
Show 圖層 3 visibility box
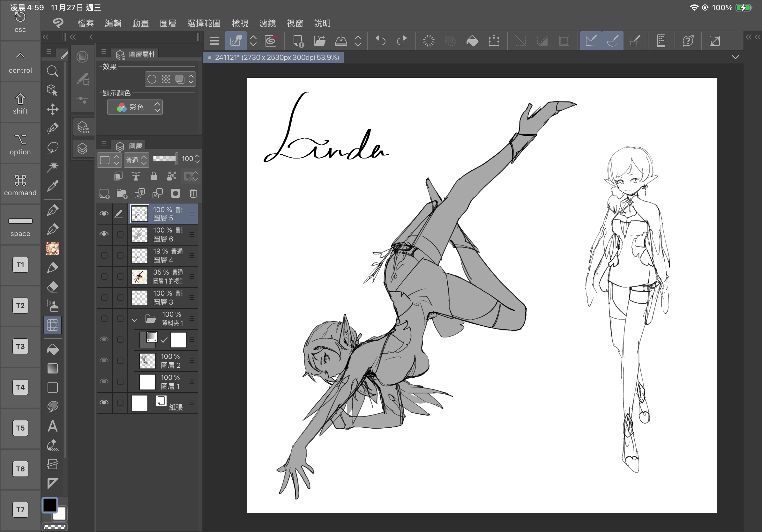[x=104, y=298]
